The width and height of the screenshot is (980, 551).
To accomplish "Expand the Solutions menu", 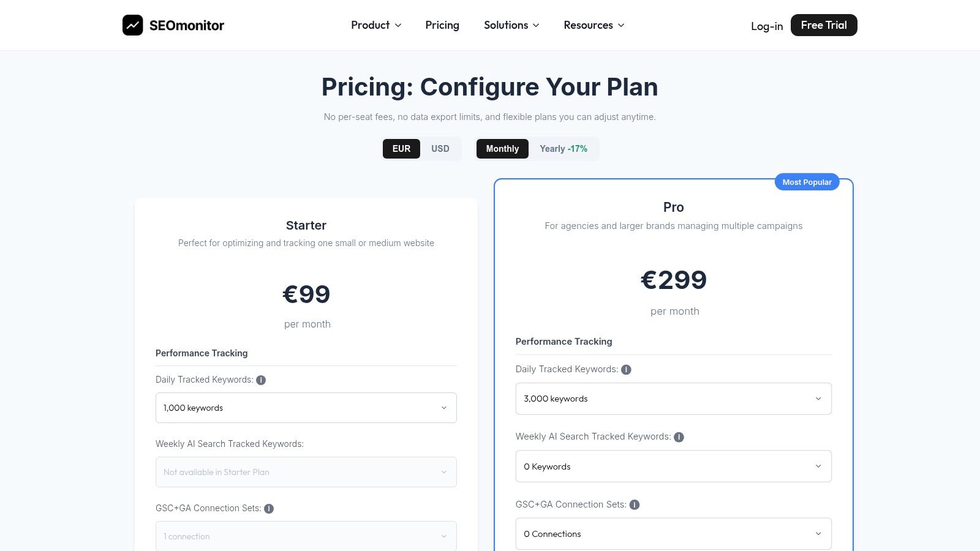I will click(511, 25).
